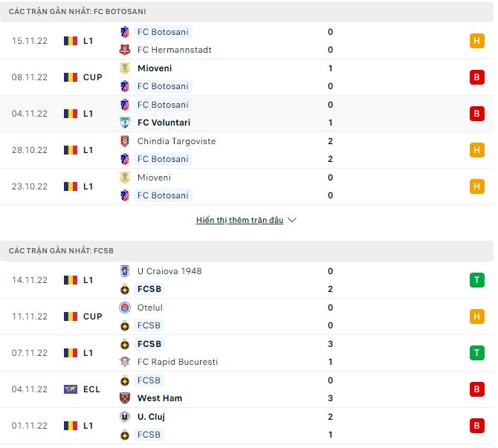Click Romania flag on 23.10.22 row

[x=71, y=186]
